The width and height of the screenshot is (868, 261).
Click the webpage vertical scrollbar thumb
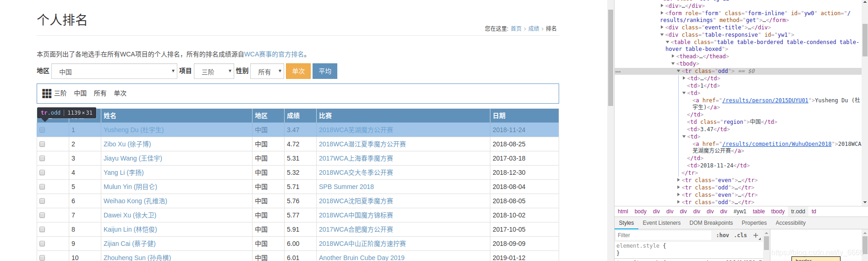610,57
